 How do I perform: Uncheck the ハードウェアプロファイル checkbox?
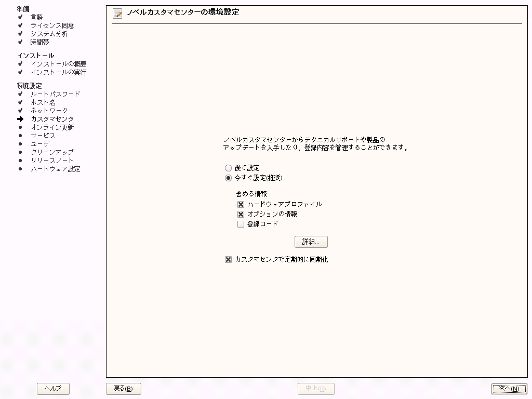click(241, 204)
